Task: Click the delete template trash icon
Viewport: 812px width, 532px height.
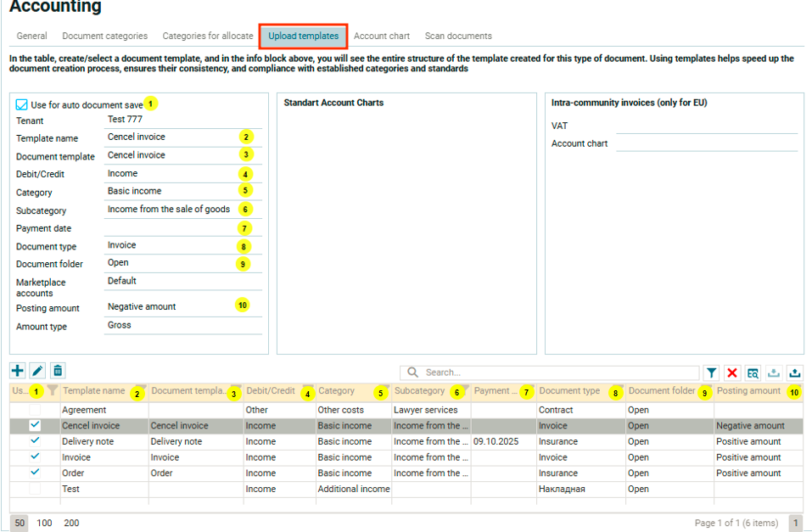Action: tap(58, 371)
